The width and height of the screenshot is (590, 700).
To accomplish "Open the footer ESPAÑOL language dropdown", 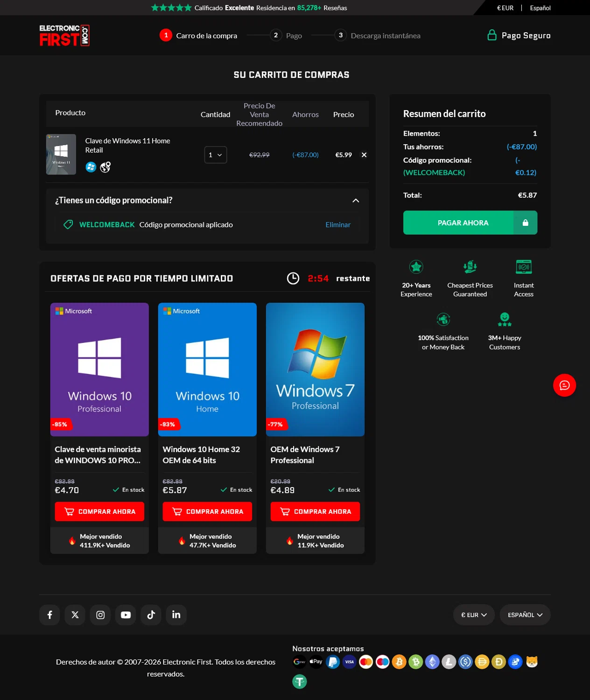I will (525, 615).
